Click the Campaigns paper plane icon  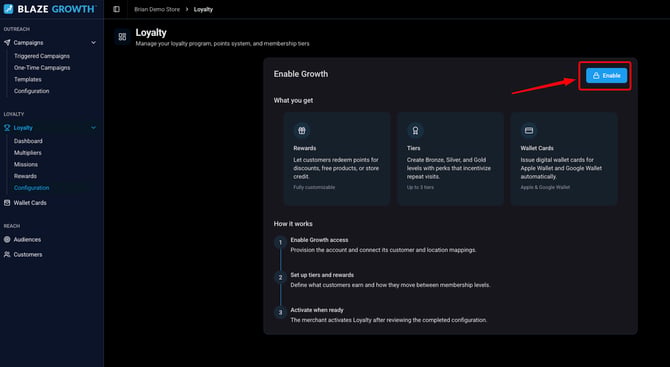click(x=7, y=43)
